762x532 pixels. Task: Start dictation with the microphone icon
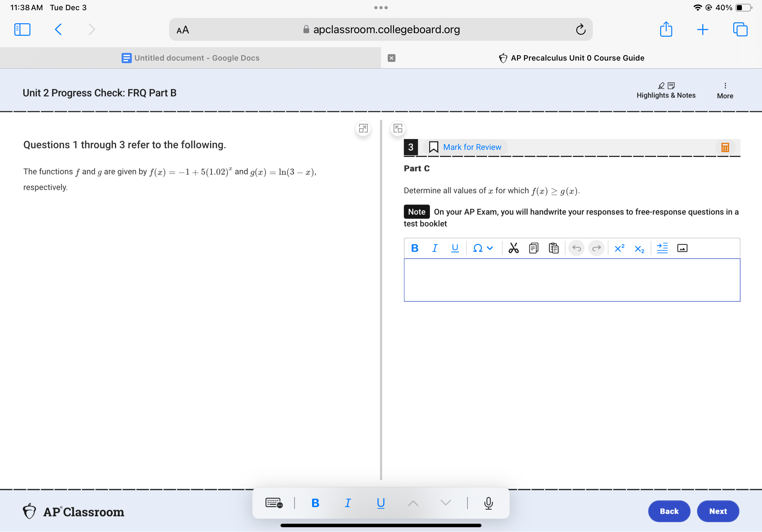coord(489,503)
